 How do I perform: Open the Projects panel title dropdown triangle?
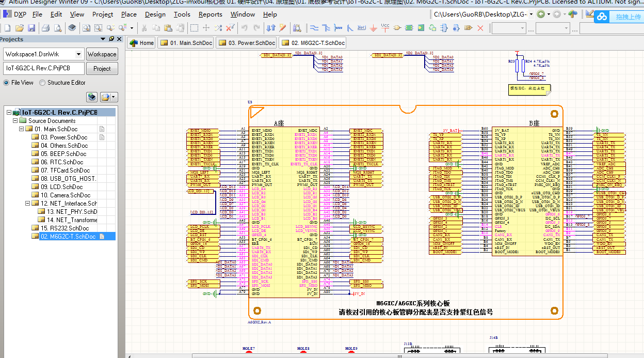[x=103, y=39]
